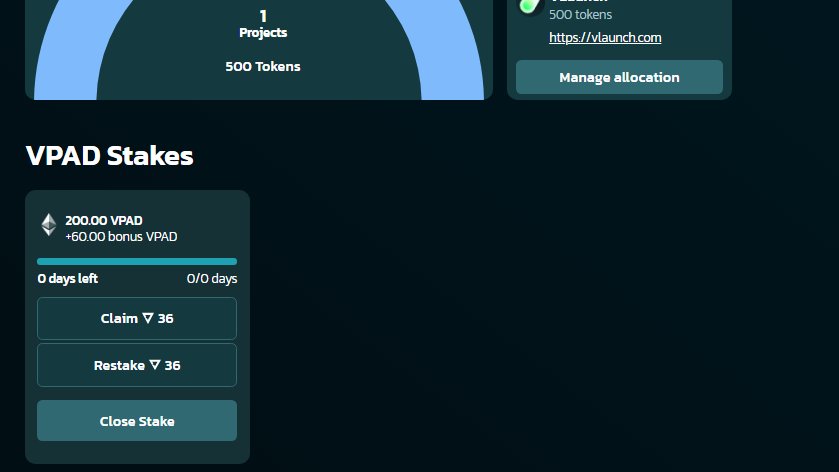Click the Manage allocation button
Viewport: 839px width, 472px height.
pyautogui.click(x=619, y=77)
